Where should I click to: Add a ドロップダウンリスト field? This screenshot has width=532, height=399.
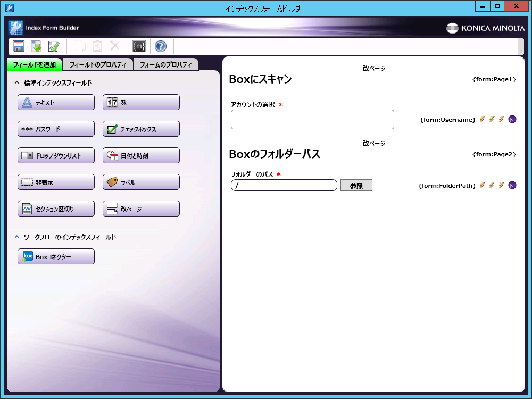[56, 155]
